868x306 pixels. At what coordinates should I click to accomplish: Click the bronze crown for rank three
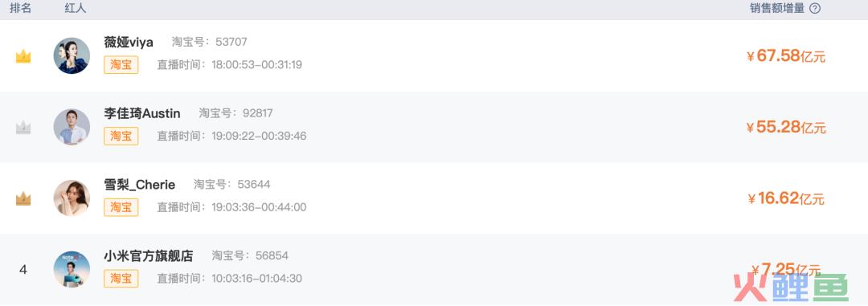23,198
